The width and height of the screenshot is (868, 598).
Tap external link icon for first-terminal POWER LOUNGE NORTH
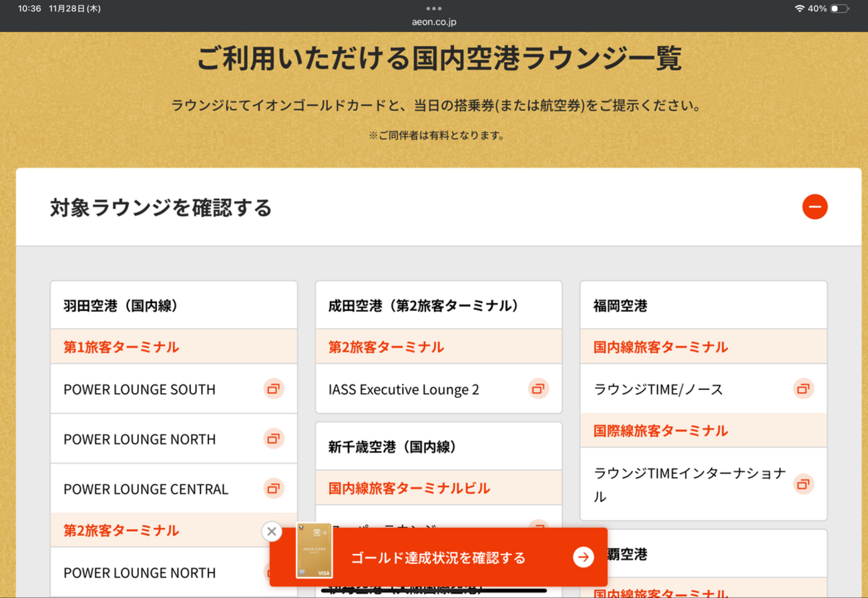click(x=273, y=438)
